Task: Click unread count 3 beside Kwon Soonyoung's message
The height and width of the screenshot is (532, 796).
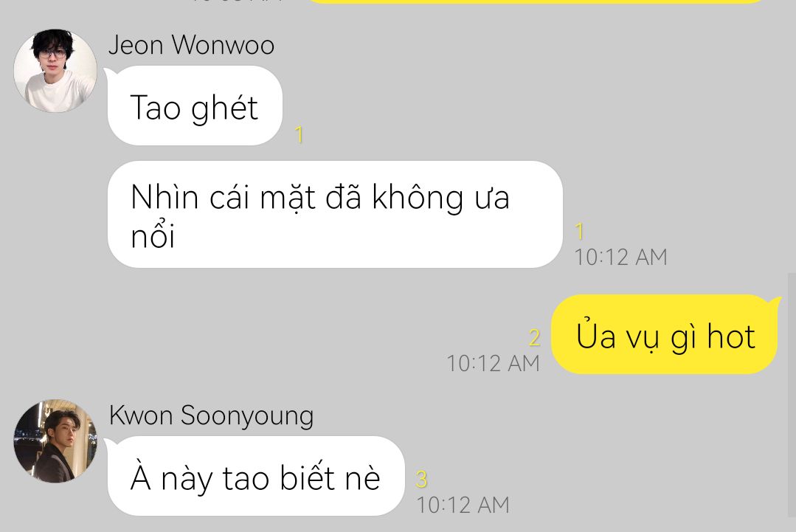Action: pyautogui.click(x=422, y=479)
